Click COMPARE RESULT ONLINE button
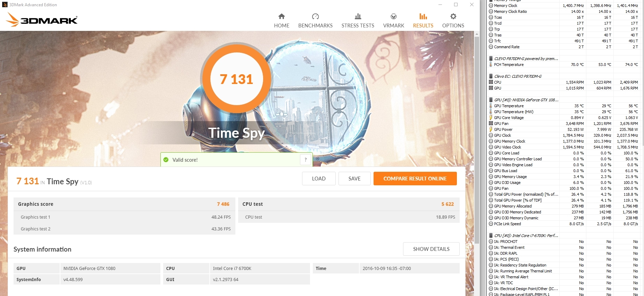This screenshot has height=296, width=644. click(415, 178)
